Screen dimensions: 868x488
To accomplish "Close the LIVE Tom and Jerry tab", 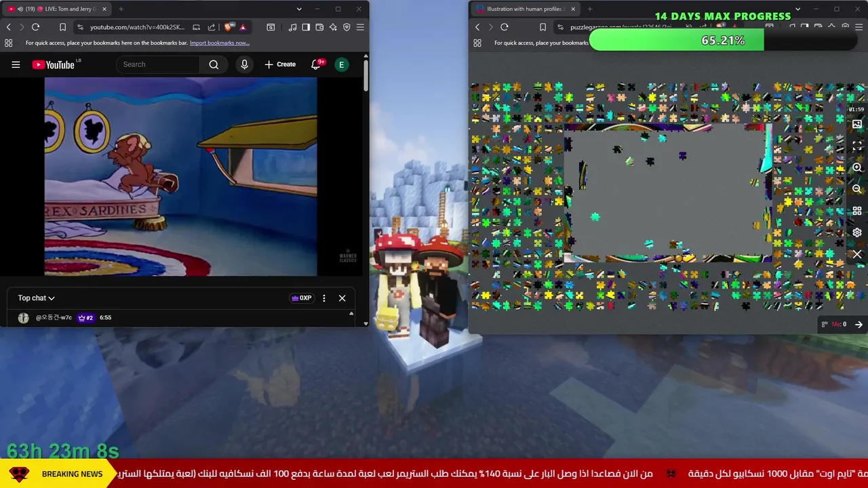I will click(x=104, y=9).
